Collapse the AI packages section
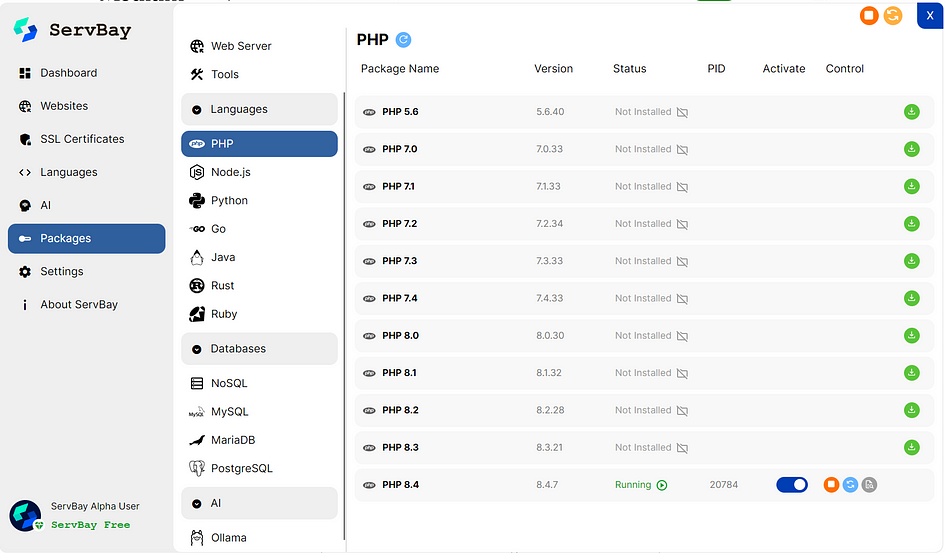The width and height of the screenshot is (945, 553). (x=259, y=503)
